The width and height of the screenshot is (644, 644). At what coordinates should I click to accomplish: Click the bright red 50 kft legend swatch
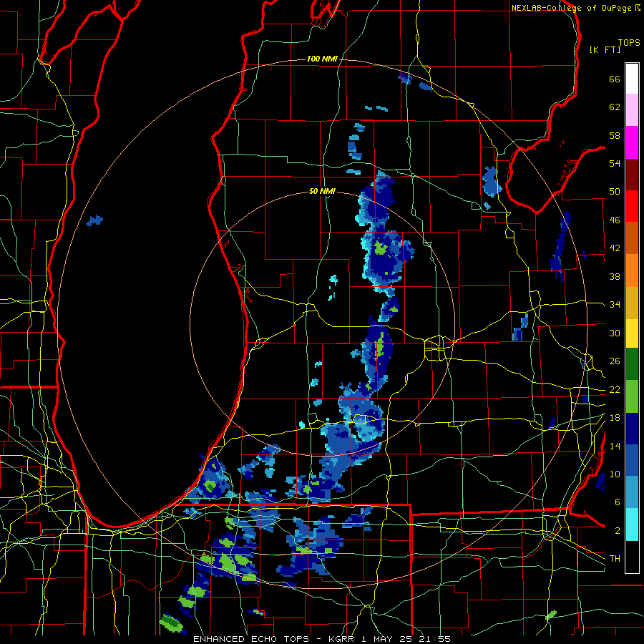[632, 206]
